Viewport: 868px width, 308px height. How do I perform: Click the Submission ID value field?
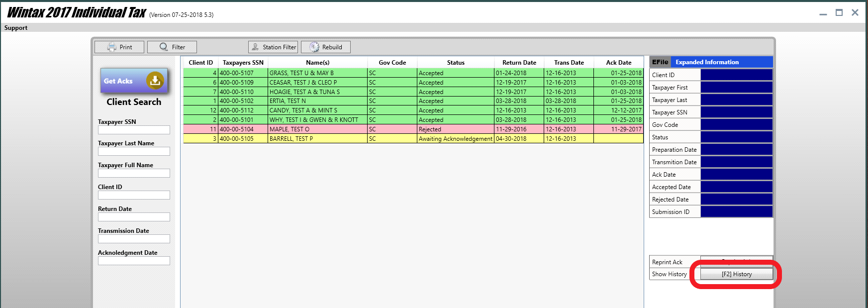pyautogui.click(x=737, y=211)
